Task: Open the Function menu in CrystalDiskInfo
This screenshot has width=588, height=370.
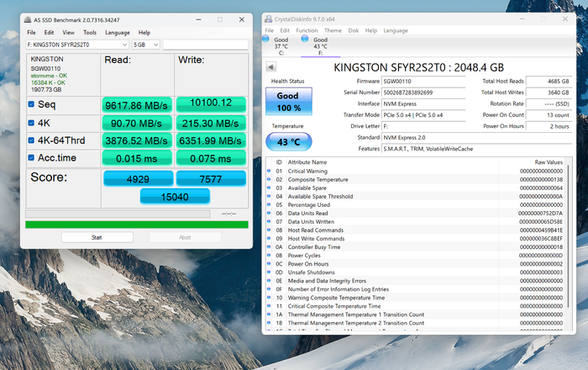Action: click(x=307, y=30)
